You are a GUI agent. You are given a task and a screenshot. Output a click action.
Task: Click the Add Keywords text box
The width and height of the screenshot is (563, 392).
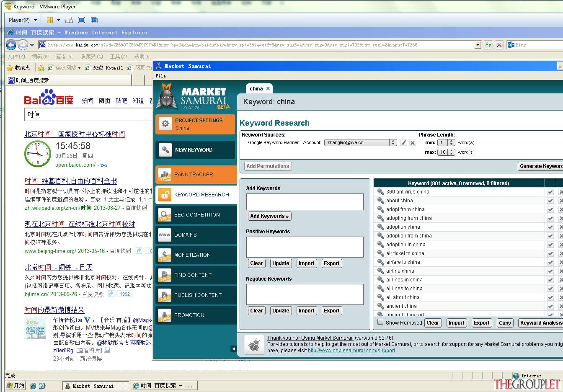(305, 202)
